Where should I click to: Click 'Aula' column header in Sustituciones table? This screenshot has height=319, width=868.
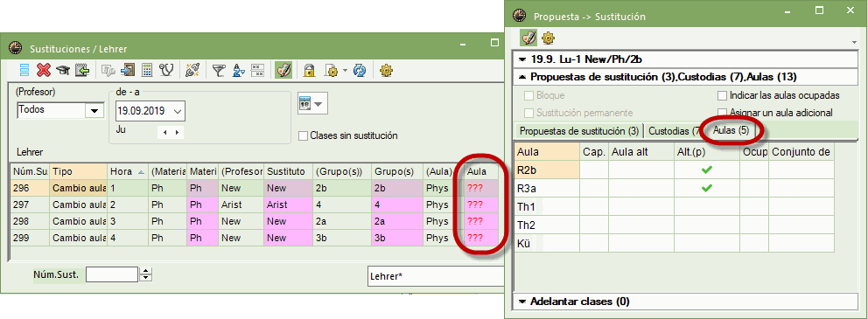[x=481, y=172]
